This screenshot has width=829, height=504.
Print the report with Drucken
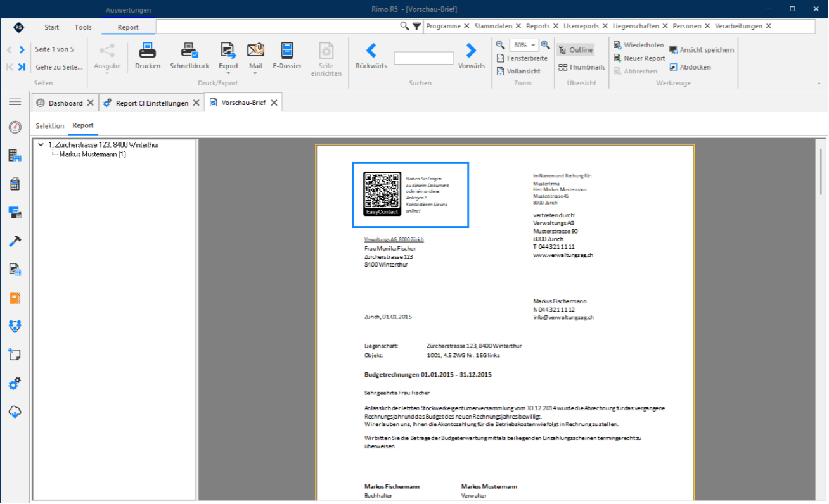(148, 56)
